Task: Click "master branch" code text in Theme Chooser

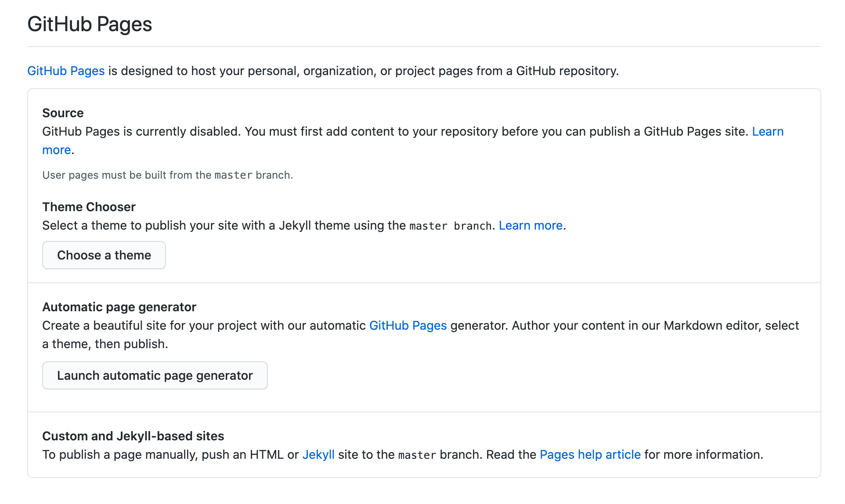Action: point(450,226)
